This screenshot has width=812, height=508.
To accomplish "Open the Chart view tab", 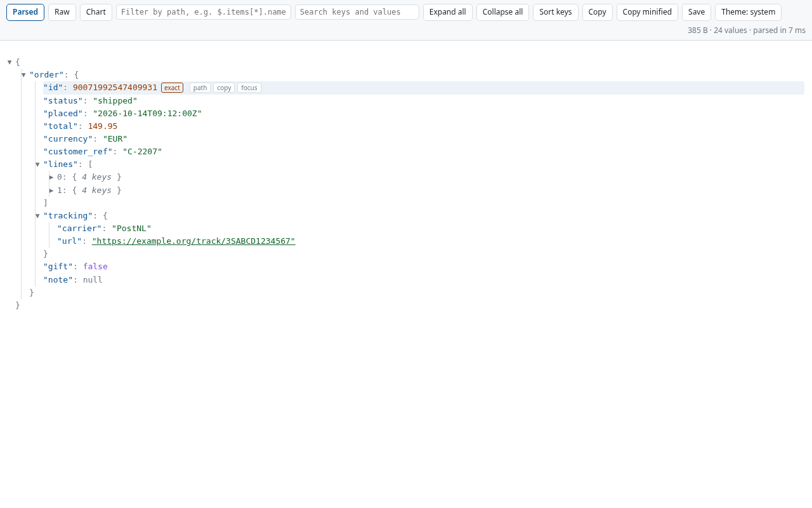I will pos(96,12).
